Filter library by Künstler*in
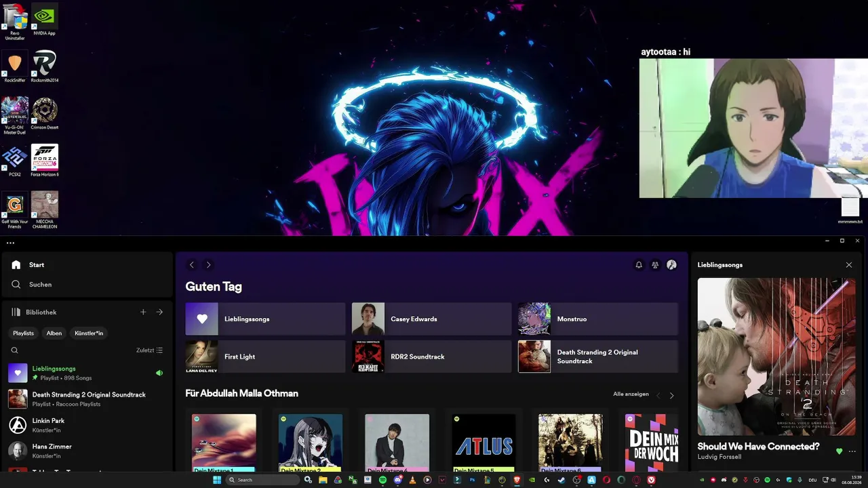Image resolution: width=868 pixels, height=488 pixels. click(x=89, y=333)
